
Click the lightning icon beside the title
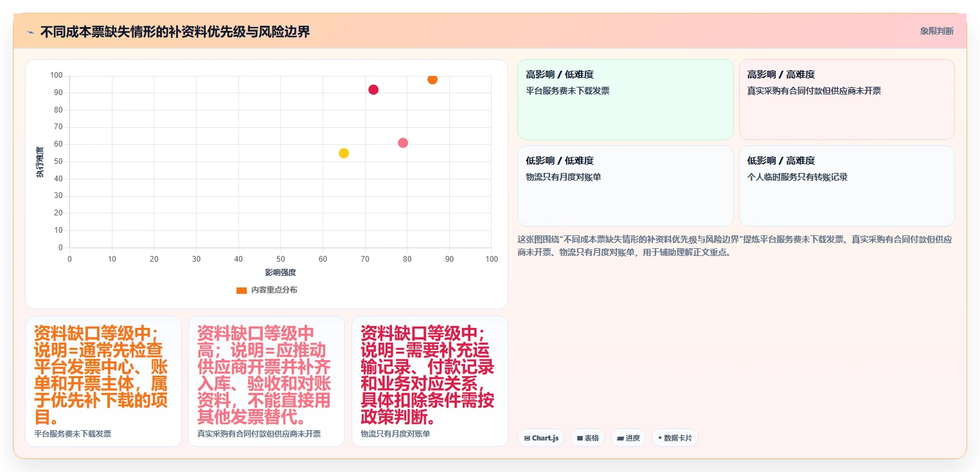(x=30, y=32)
